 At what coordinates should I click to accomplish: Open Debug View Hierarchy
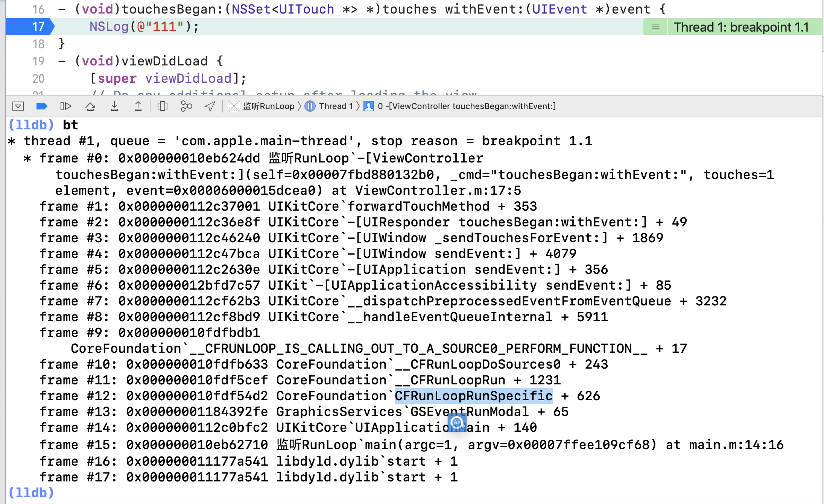click(x=163, y=106)
